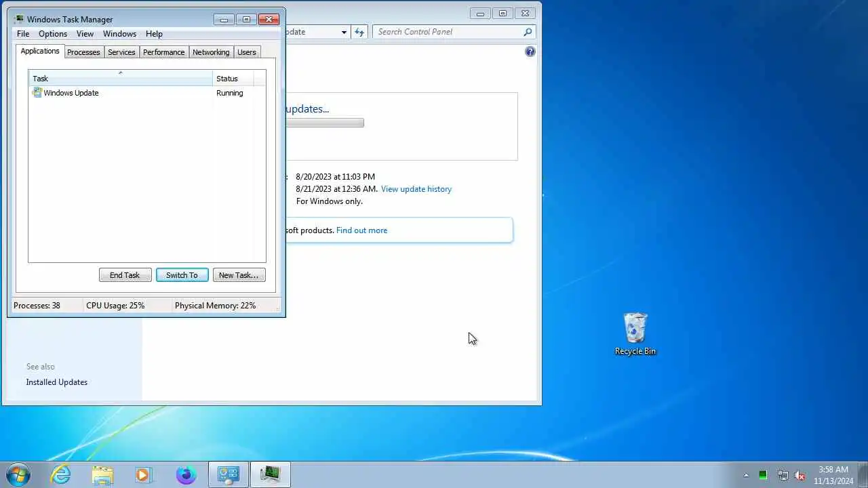Close the Control Panel window
This screenshot has width=868, height=488.
coord(526,13)
